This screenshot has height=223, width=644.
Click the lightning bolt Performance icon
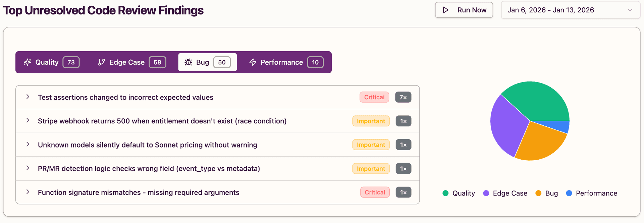[x=252, y=62]
